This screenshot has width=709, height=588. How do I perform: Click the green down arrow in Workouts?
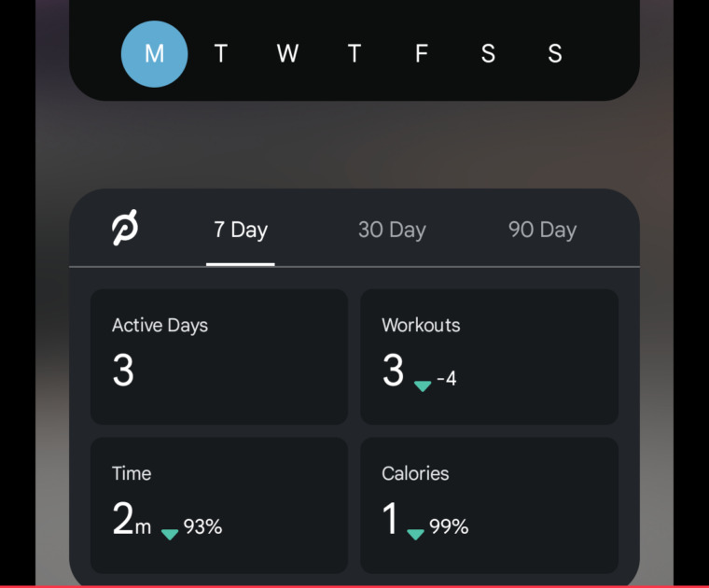pyautogui.click(x=423, y=385)
